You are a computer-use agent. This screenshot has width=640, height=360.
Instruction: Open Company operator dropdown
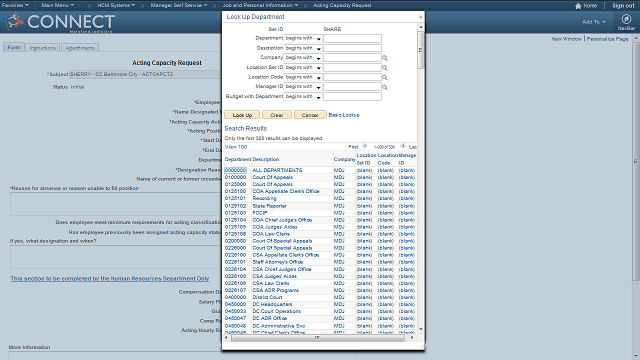pos(303,58)
